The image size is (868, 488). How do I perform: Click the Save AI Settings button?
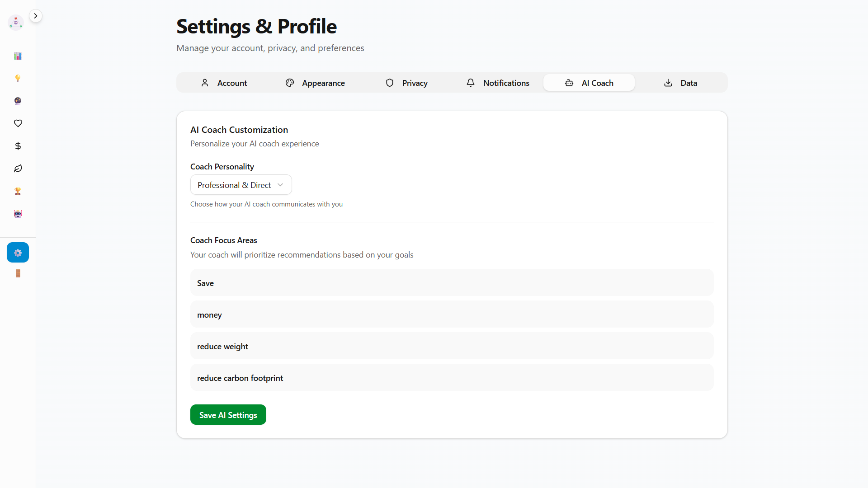pos(228,415)
